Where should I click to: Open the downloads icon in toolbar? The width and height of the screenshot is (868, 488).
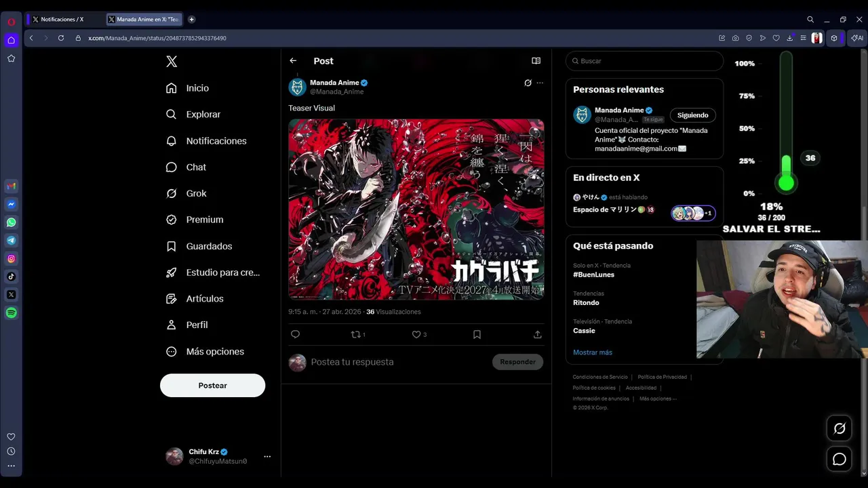[790, 38]
